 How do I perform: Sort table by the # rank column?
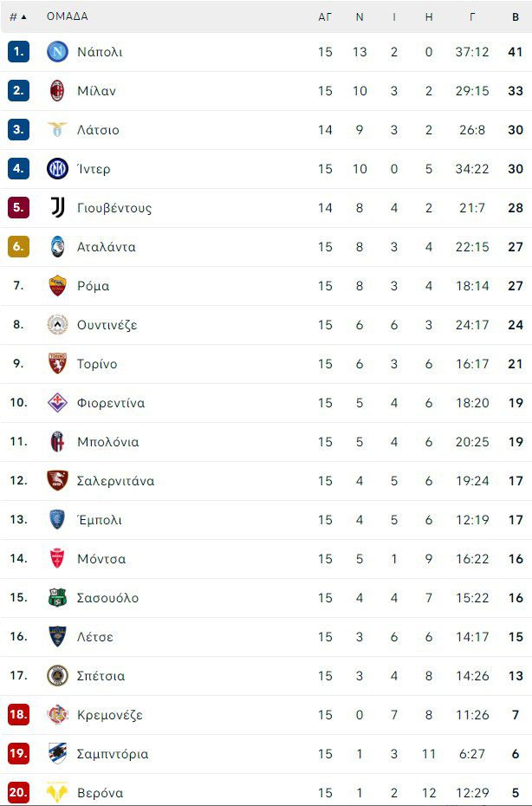coord(17,16)
